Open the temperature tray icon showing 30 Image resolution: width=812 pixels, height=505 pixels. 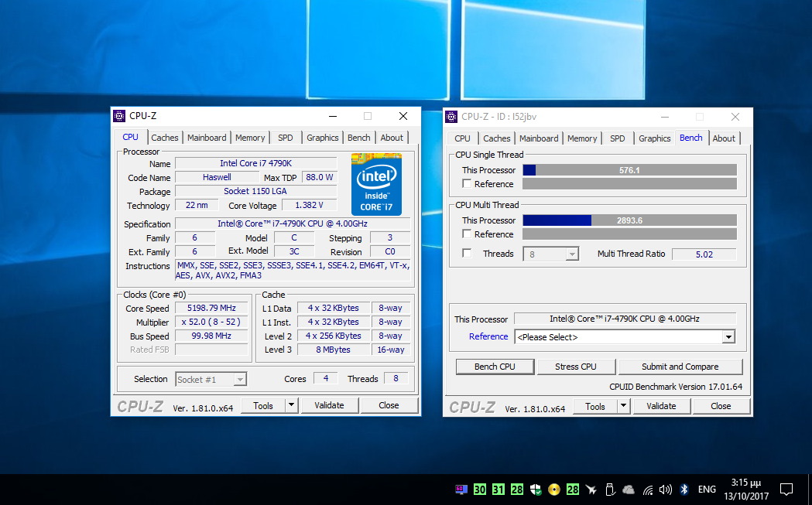coord(479,490)
